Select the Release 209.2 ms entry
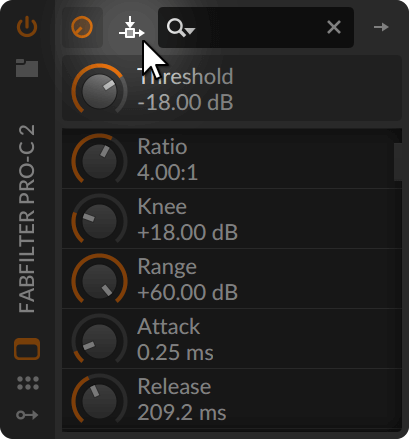409x439 pixels. 232,399
